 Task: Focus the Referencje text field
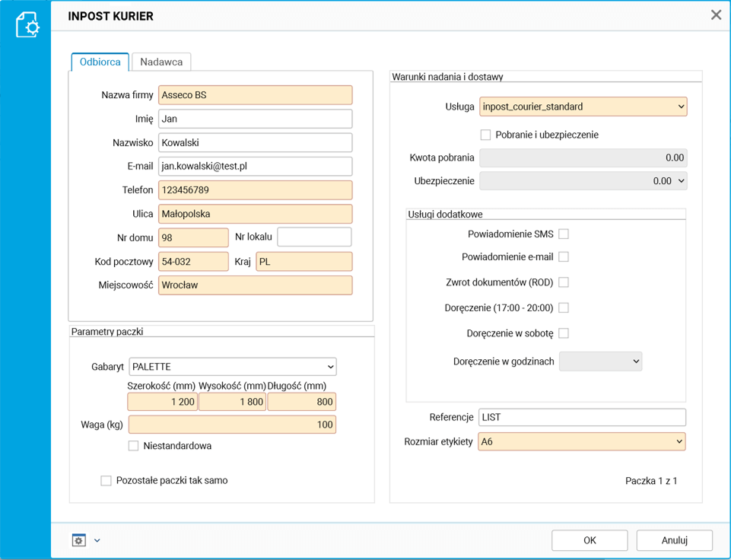pos(582,417)
